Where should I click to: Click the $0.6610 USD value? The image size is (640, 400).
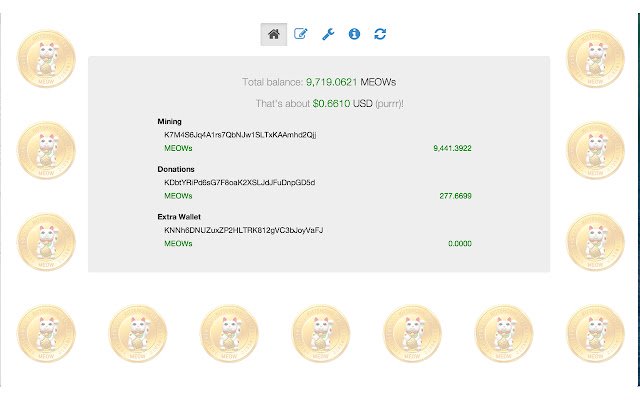click(x=331, y=104)
